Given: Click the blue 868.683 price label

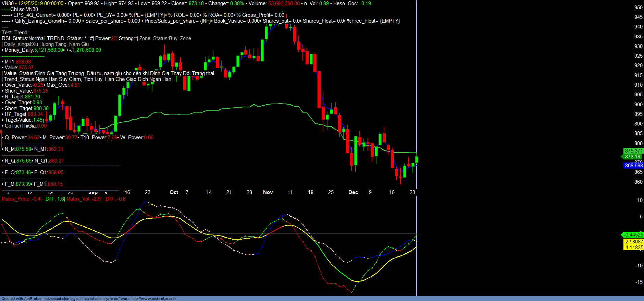Looking at the screenshot, I should click(633, 166).
